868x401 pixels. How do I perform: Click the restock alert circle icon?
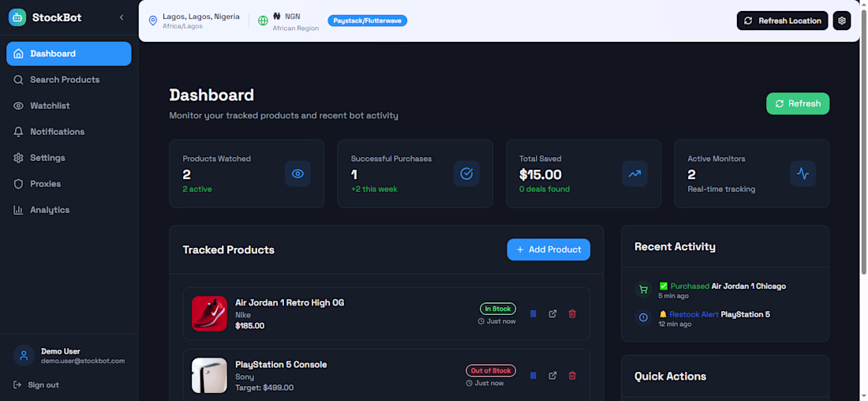pos(643,317)
